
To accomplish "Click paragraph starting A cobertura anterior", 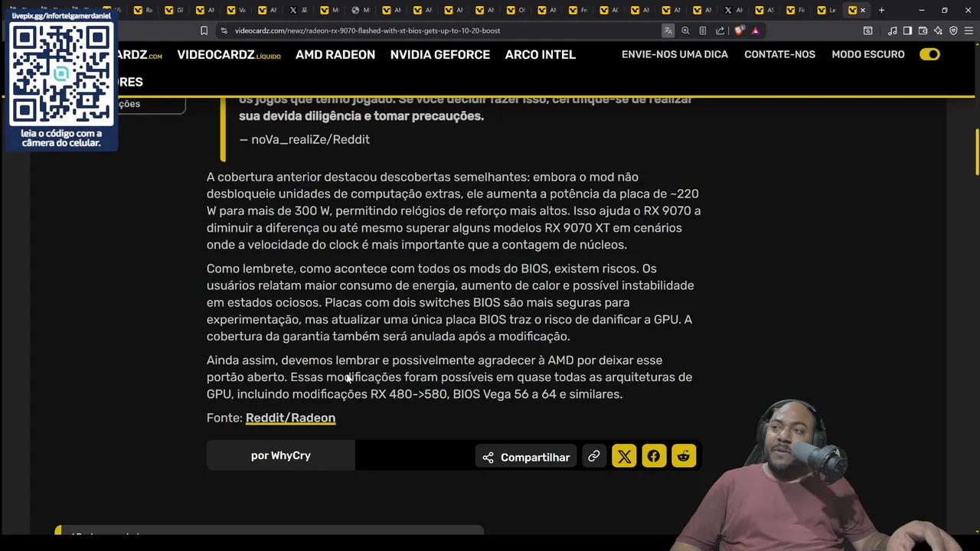I will point(454,210).
